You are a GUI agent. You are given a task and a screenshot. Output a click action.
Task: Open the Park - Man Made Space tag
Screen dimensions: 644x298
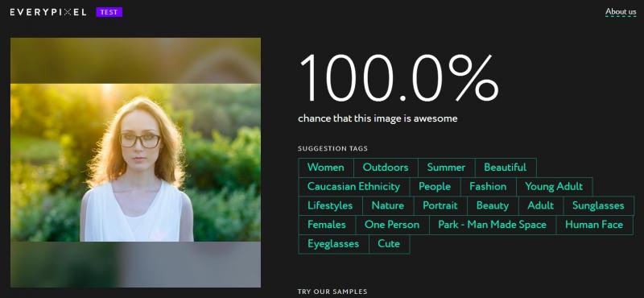(x=493, y=225)
